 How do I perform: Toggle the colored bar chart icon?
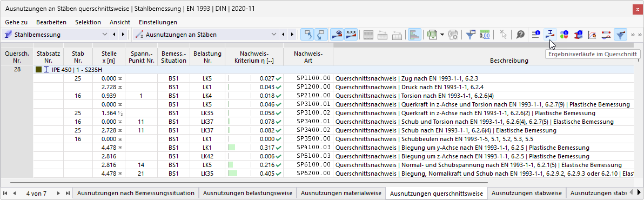[x=414, y=35]
